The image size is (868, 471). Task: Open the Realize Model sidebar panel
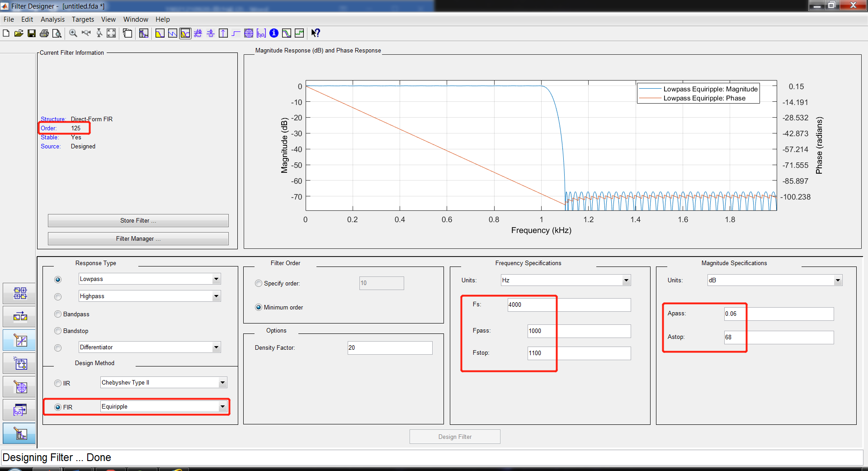[20, 363]
